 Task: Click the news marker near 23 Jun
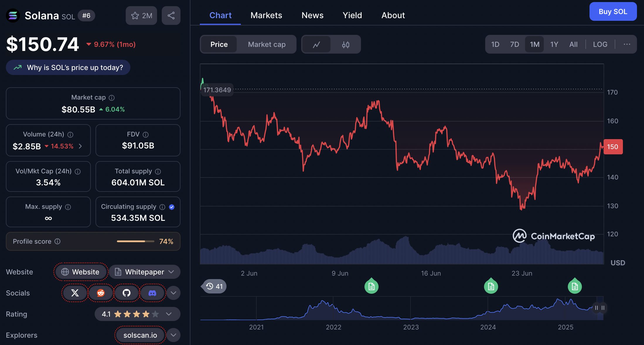click(x=491, y=286)
